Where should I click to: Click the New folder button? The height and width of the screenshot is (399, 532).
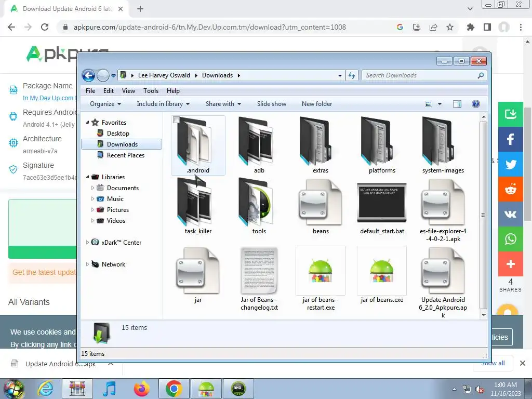click(x=317, y=104)
